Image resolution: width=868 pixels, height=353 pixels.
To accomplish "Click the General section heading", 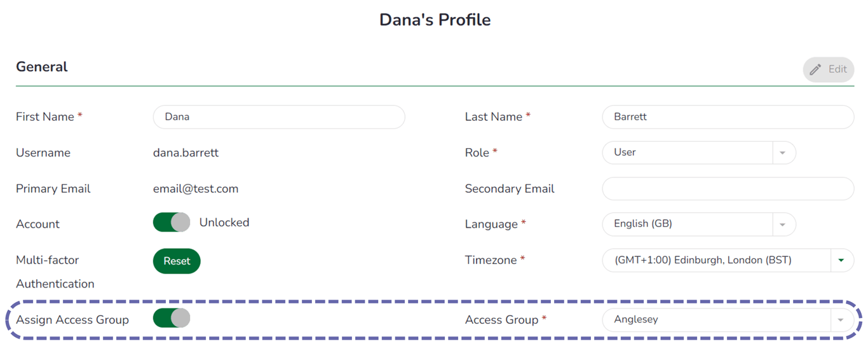I will tap(42, 67).
